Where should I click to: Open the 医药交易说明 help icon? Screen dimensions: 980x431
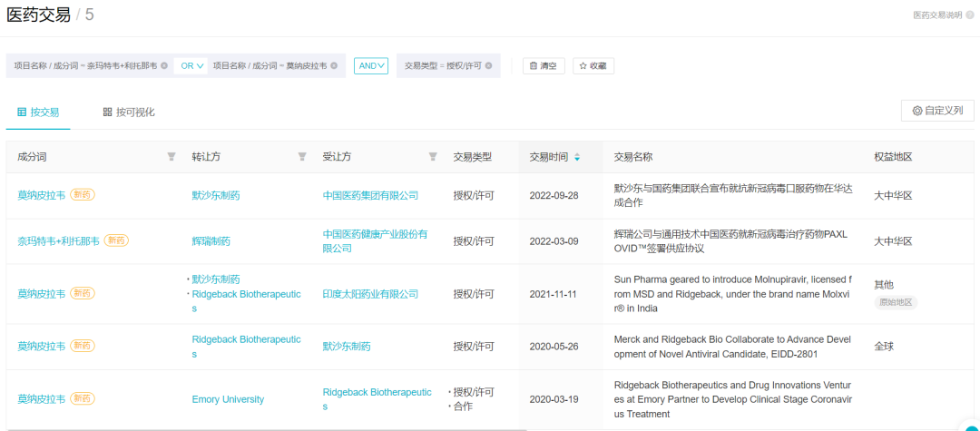pos(969,15)
